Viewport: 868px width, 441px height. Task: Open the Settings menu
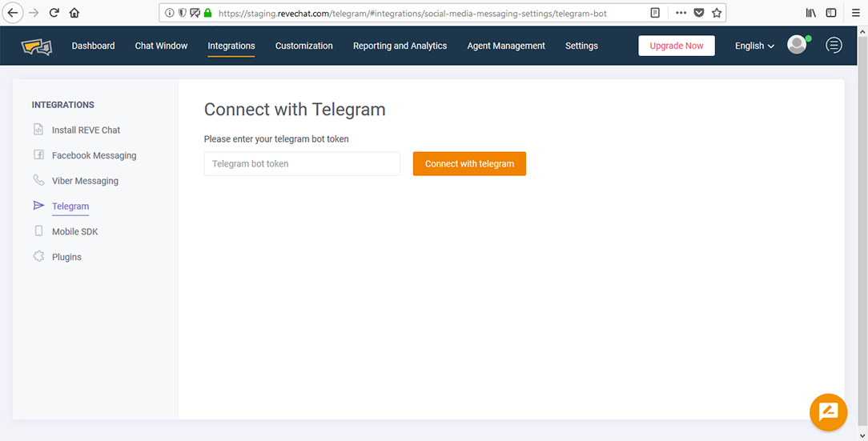[581, 46]
